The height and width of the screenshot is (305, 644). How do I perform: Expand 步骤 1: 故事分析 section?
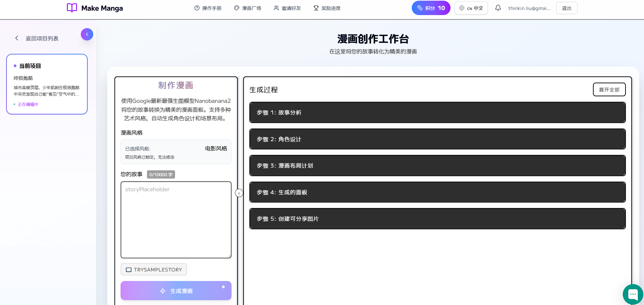coord(437,112)
